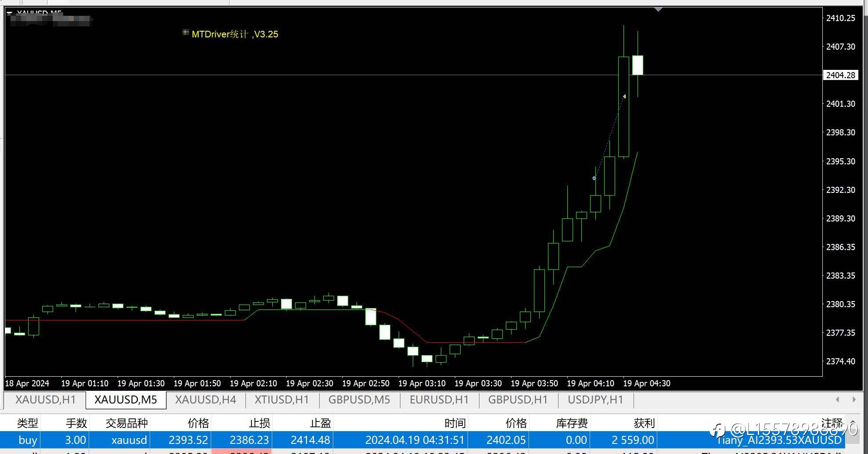This screenshot has width=868, height=454.
Task: Switch to the GBPUSD,M5 chart tab
Action: click(x=359, y=400)
